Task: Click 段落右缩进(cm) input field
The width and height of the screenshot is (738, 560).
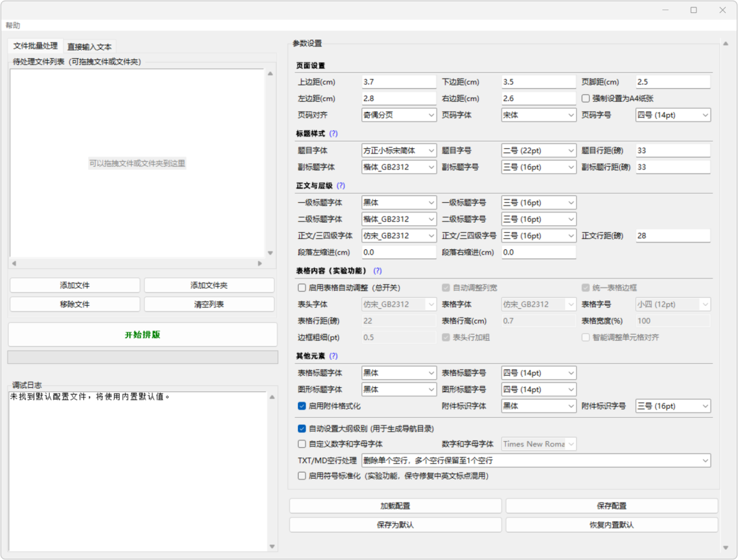Action: pos(538,253)
